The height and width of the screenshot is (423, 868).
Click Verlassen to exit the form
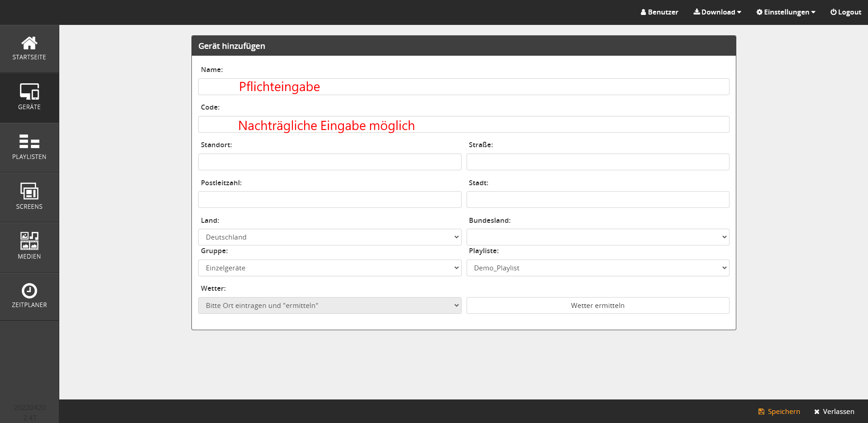click(x=834, y=412)
